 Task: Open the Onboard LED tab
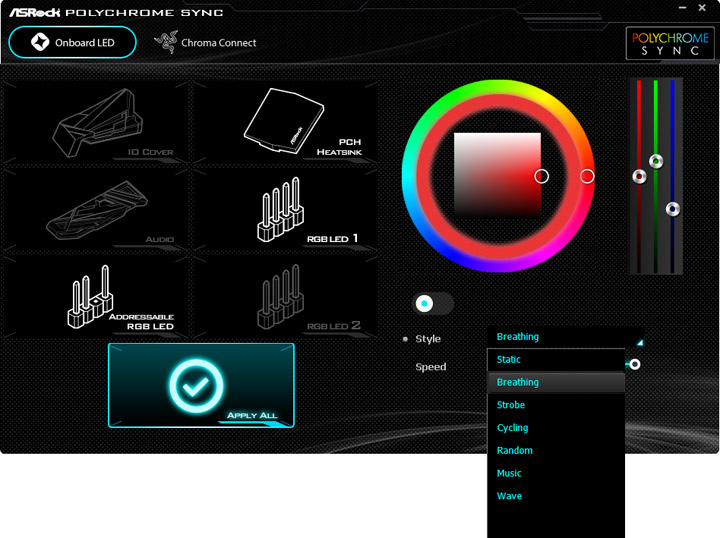coord(73,42)
